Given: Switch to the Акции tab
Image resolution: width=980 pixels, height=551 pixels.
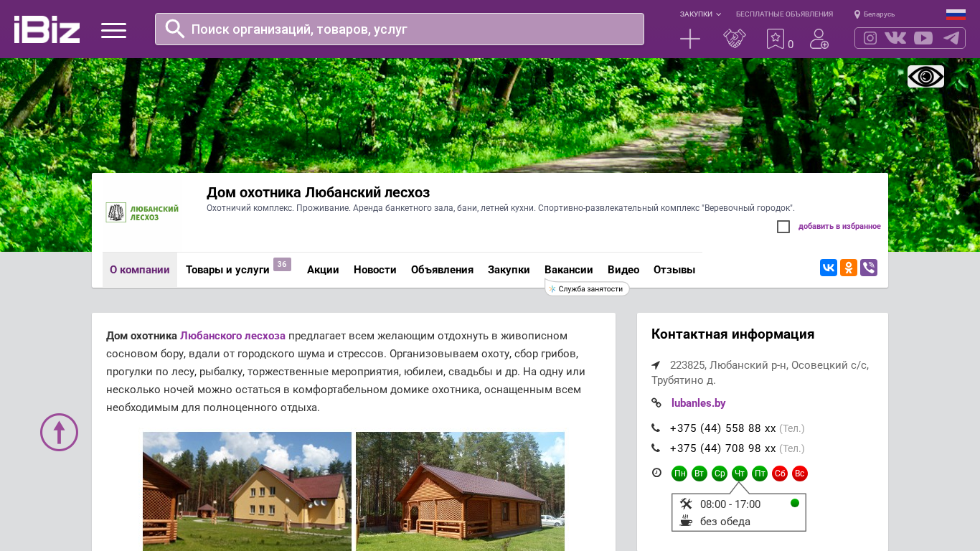Looking at the screenshot, I should click(323, 270).
